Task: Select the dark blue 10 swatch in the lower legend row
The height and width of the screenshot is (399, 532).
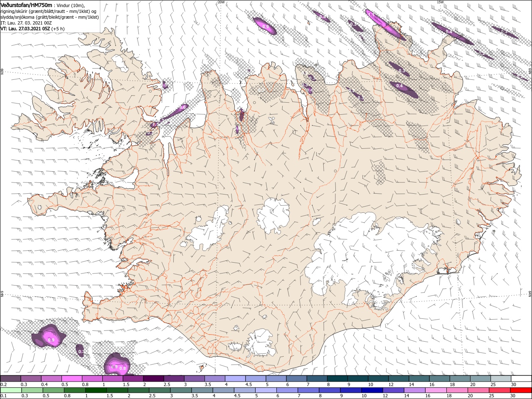Action: (372, 390)
